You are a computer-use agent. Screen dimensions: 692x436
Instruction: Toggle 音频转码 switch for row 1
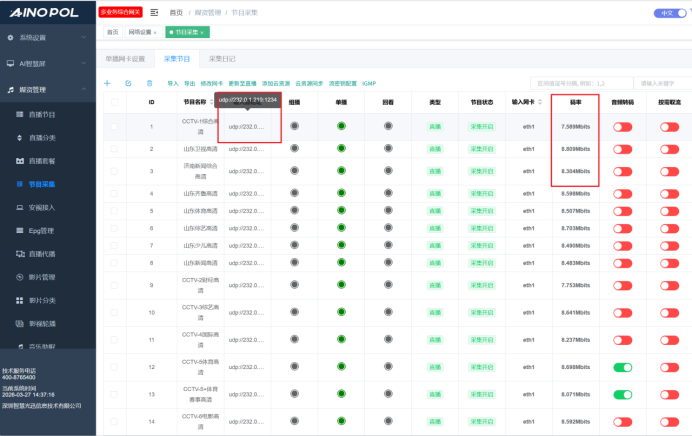point(623,127)
